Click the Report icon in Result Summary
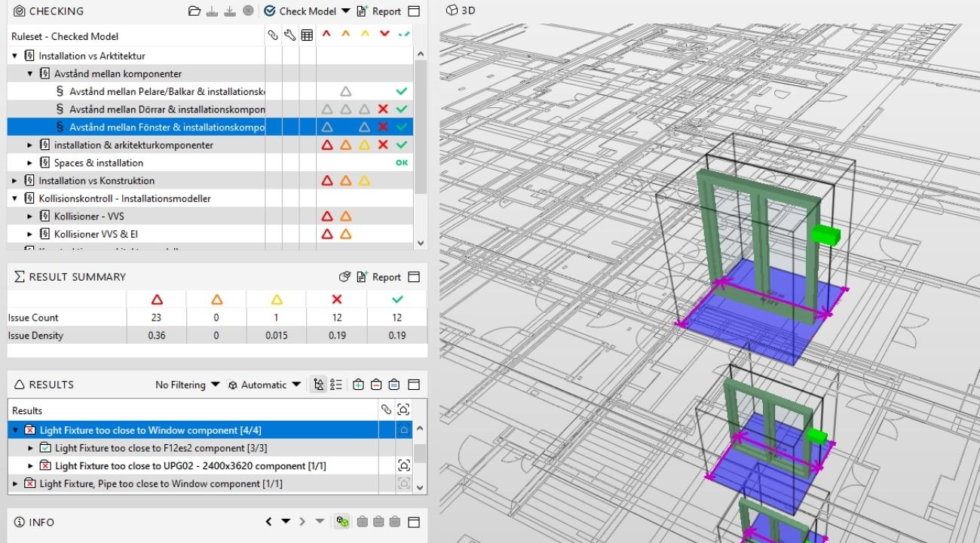The height and width of the screenshot is (543, 980). coord(362,277)
